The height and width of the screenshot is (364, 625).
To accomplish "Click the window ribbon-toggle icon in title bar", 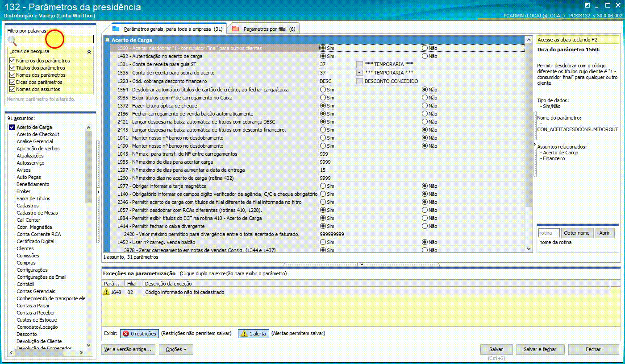I will [587, 5].
